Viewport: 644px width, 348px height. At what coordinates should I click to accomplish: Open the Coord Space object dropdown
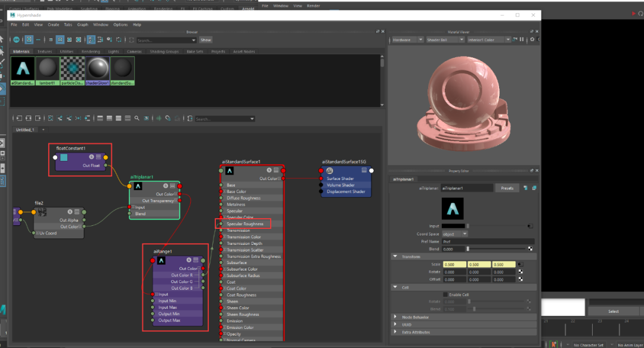454,234
